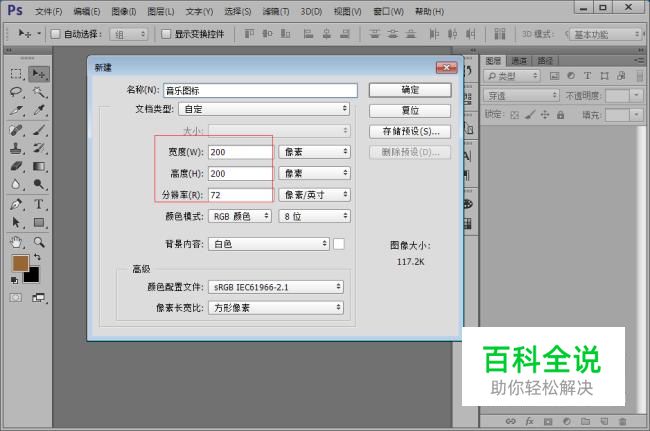Select the Gradient tool

click(39, 166)
